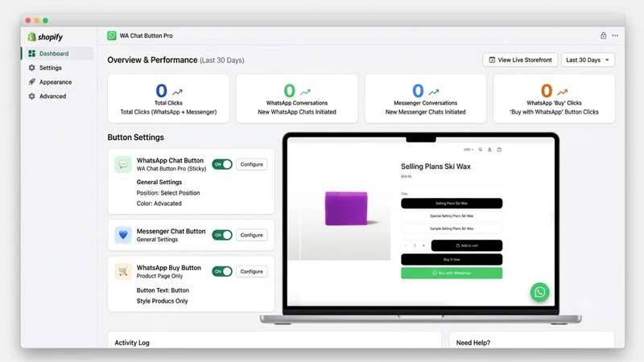644x362 pixels.
Task: Click the Total Clicks stat card
Action: [168, 98]
